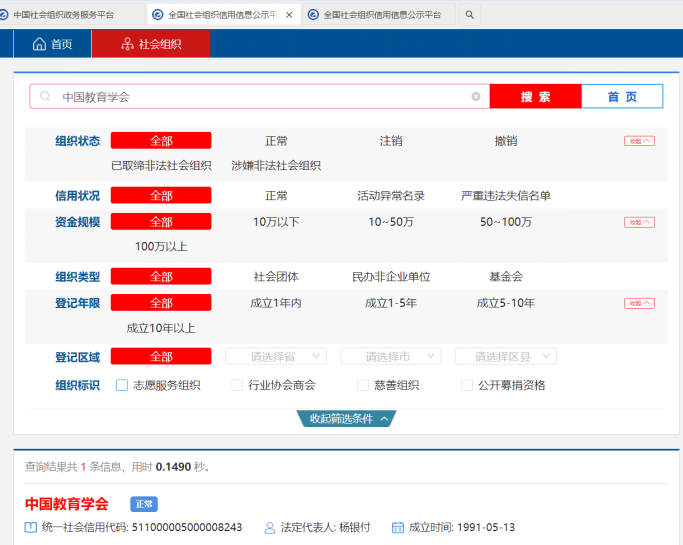The width and height of the screenshot is (683, 545).
Task: Click the credit code icon beside 统一社会信用代码
Action: click(30, 527)
